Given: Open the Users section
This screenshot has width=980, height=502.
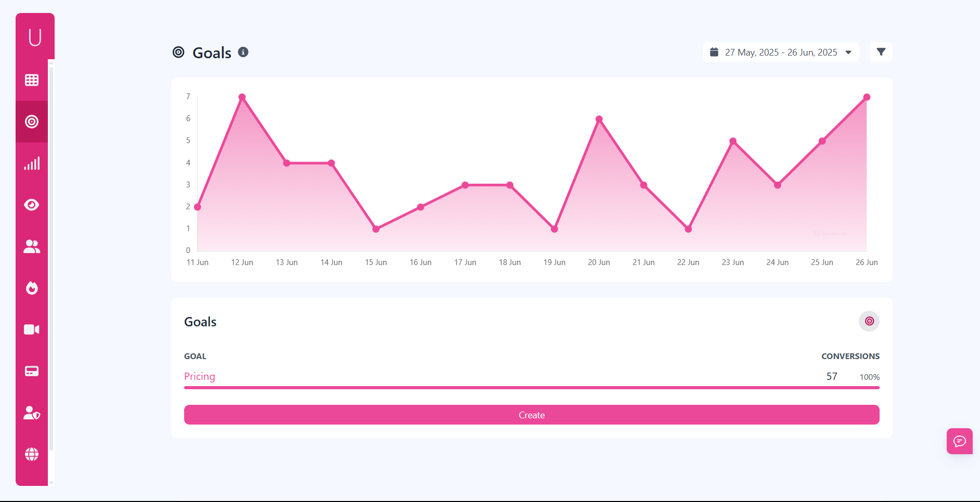Looking at the screenshot, I should pos(32,246).
